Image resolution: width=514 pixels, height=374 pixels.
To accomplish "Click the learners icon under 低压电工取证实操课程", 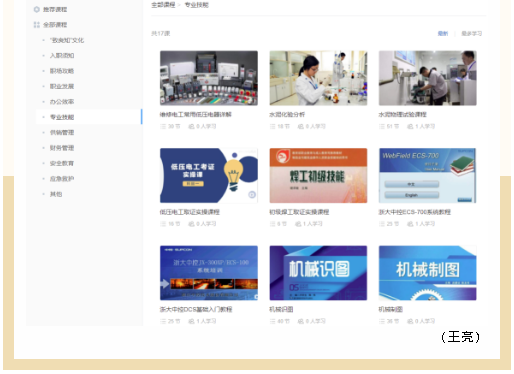I will coord(191,224).
